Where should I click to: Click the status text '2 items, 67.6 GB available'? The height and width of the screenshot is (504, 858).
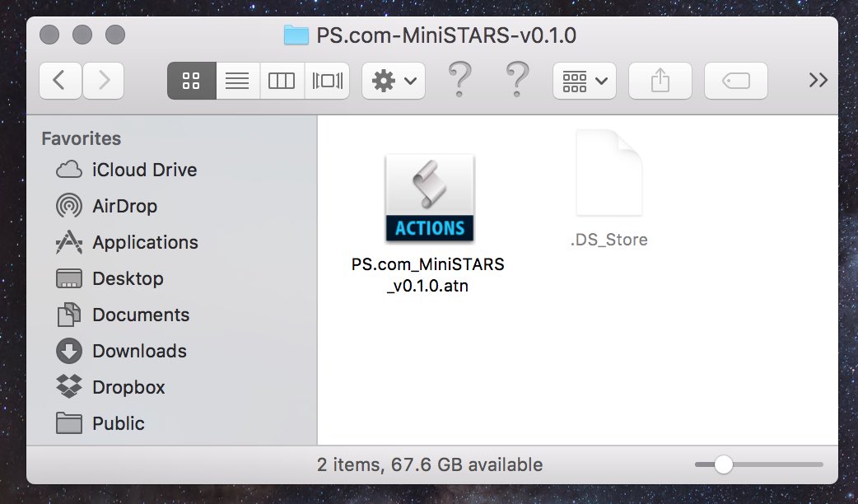click(430, 464)
